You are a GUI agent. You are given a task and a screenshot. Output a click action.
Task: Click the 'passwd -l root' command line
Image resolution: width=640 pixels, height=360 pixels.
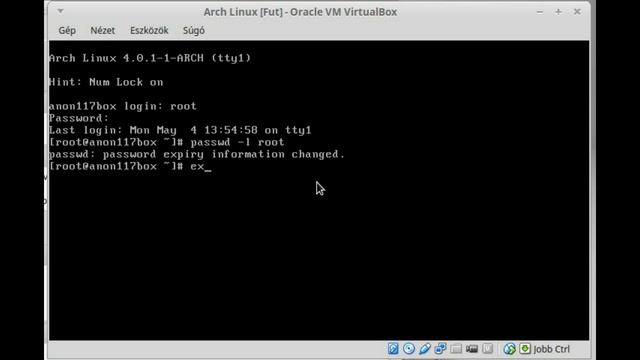pyautogui.click(x=167, y=142)
